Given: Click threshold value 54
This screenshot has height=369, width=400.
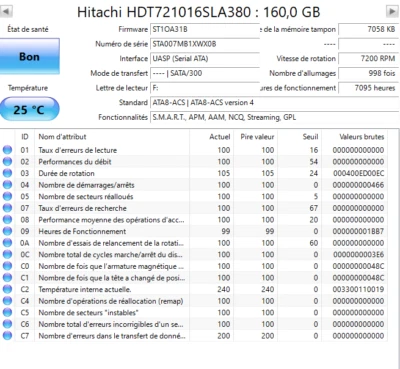Looking at the screenshot, I should tap(314, 162).
